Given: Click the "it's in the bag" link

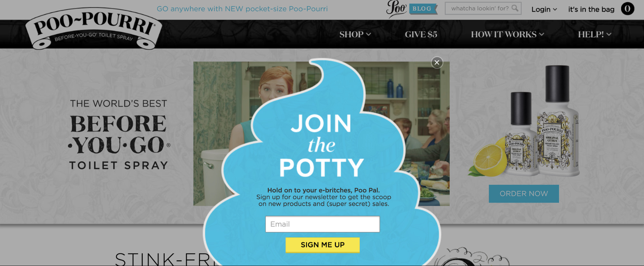Looking at the screenshot, I should (x=591, y=9).
